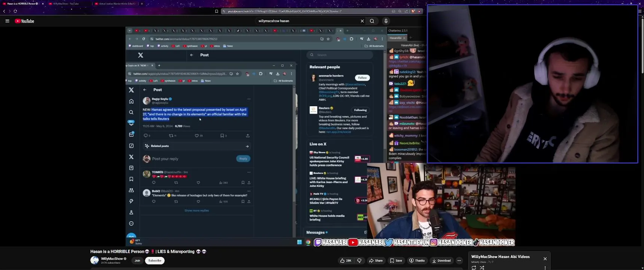This screenshot has width=644, height=270.
Task: Like the video showing 28K likes
Action: [x=346, y=261]
